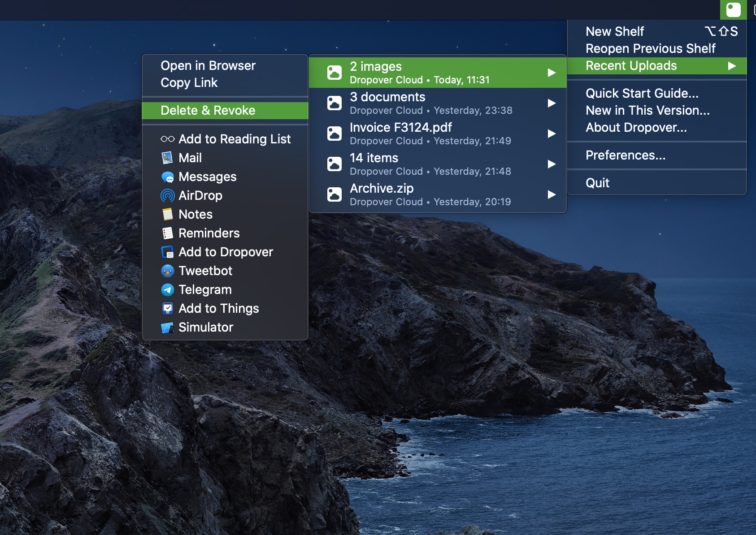Image resolution: width=756 pixels, height=535 pixels.
Task: Open the Quick Start Guide
Action: pyautogui.click(x=657, y=93)
